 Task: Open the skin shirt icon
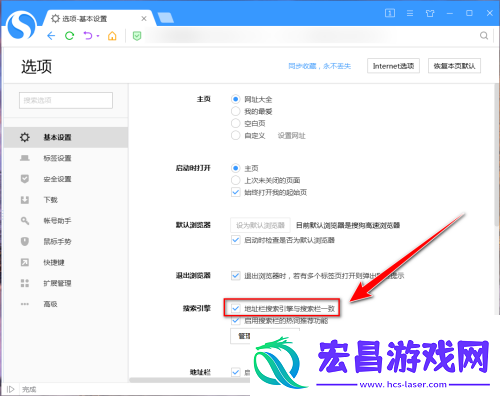430,13
